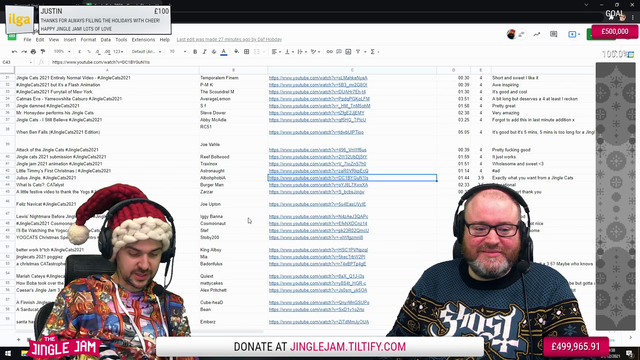
Task: Undo the last action in Sheets
Action: 15,52
